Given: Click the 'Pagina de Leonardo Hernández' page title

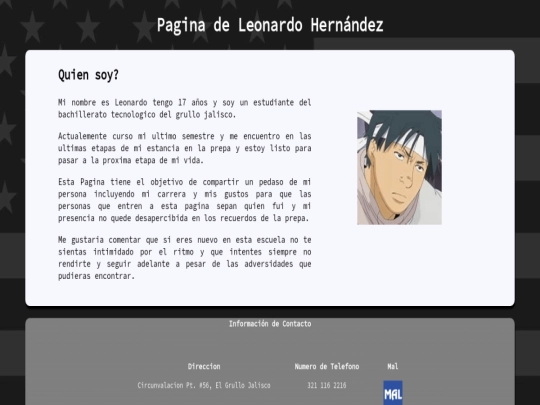Looking at the screenshot, I should tap(270, 25).
